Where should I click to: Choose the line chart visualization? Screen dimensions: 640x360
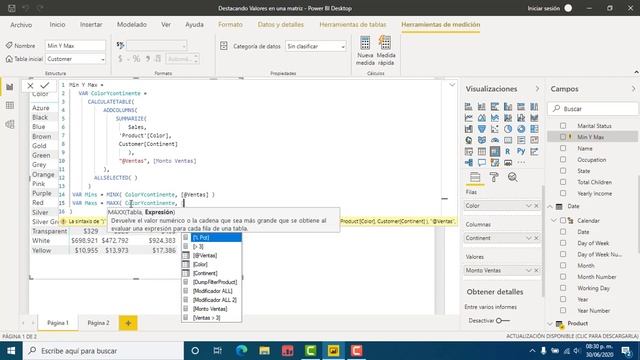469,118
